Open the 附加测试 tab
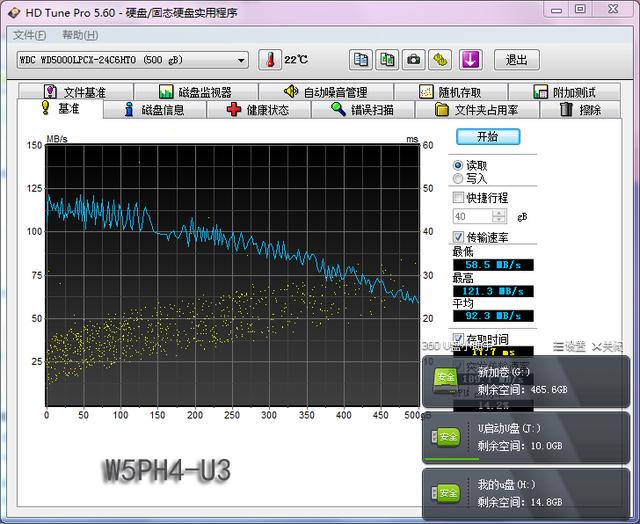This screenshot has height=524, width=640. [564, 92]
